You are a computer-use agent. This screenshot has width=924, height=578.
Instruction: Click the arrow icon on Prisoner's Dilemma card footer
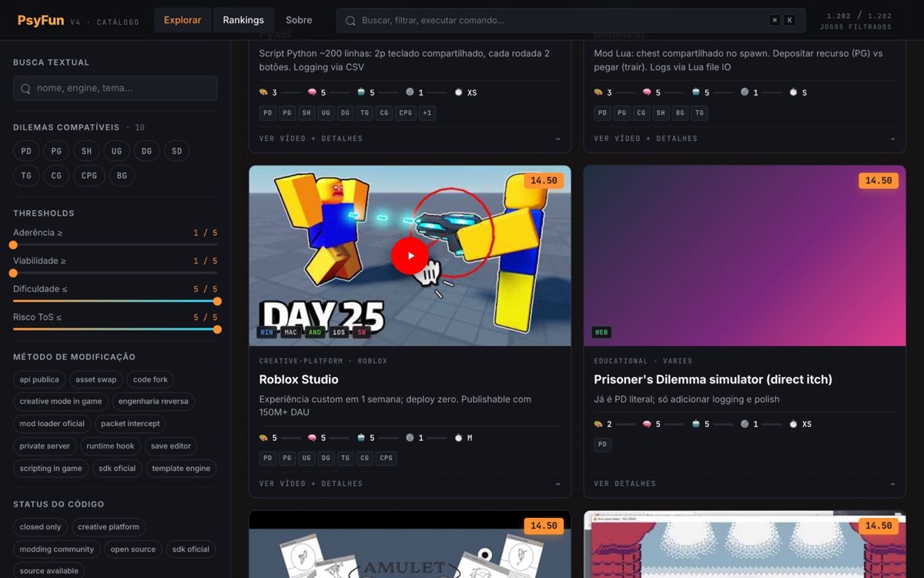pos(892,484)
